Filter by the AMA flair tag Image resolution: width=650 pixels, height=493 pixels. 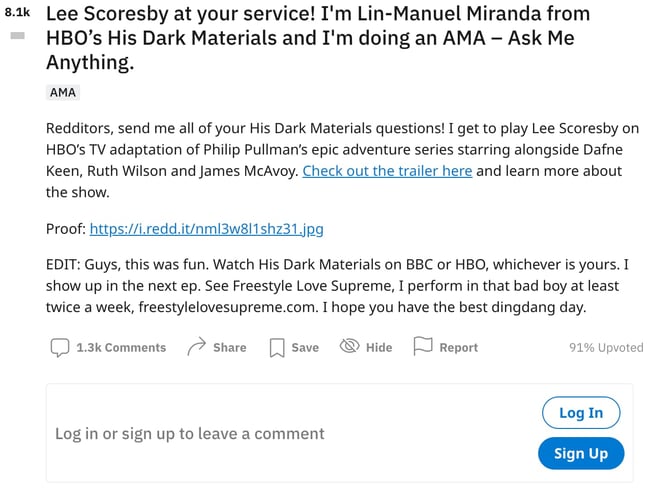62,92
